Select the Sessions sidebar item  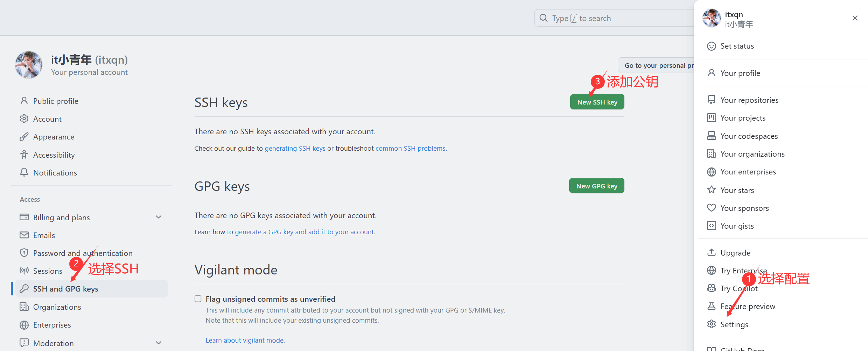click(91, 271)
